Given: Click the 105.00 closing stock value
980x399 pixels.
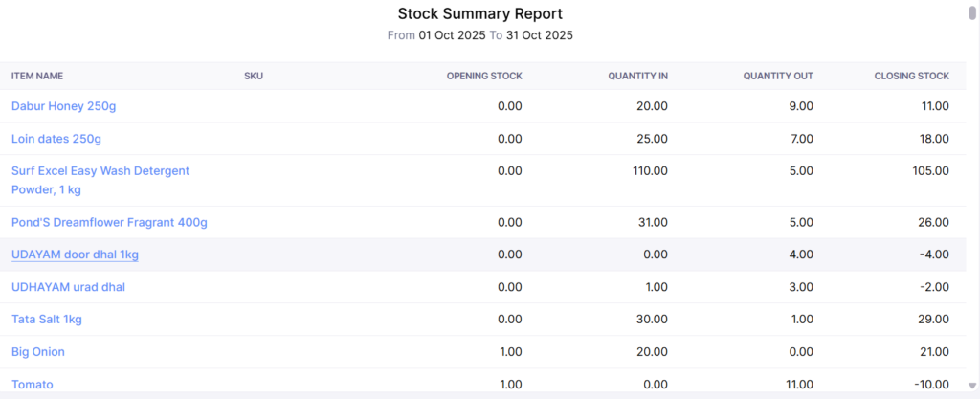Looking at the screenshot, I should tap(929, 171).
